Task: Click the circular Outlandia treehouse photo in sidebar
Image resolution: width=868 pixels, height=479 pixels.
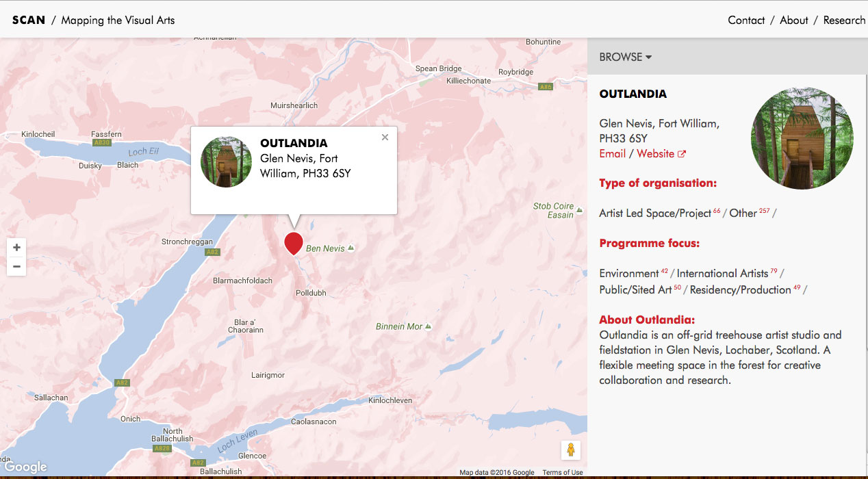Action: (x=802, y=138)
